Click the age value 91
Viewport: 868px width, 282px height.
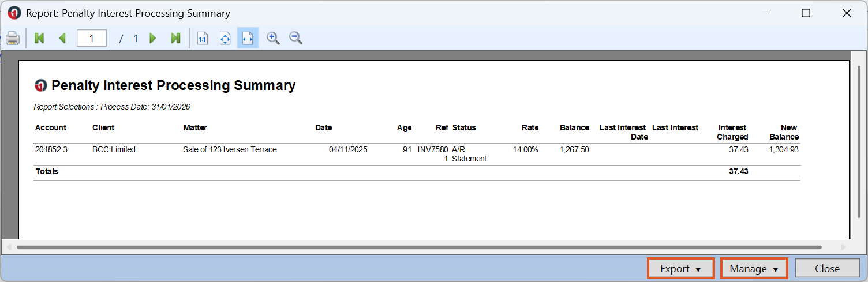coord(407,149)
